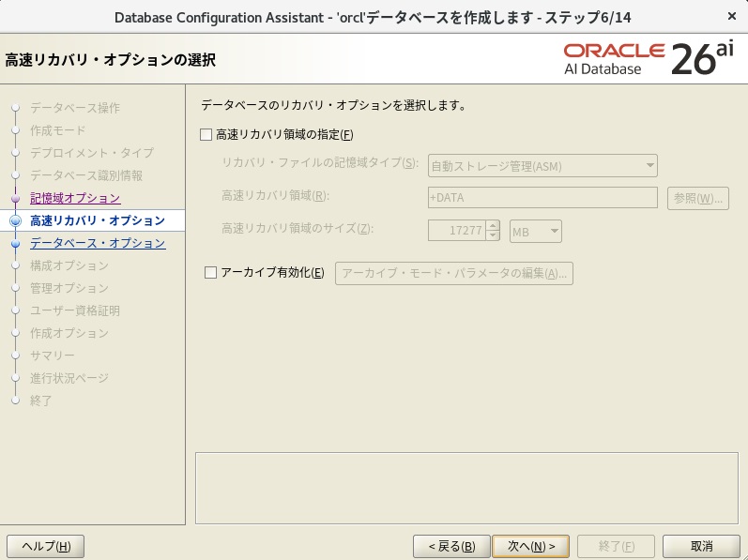Click the Oracle AI Database 26ai logo
This screenshot has height=560, width=748.
649,58
